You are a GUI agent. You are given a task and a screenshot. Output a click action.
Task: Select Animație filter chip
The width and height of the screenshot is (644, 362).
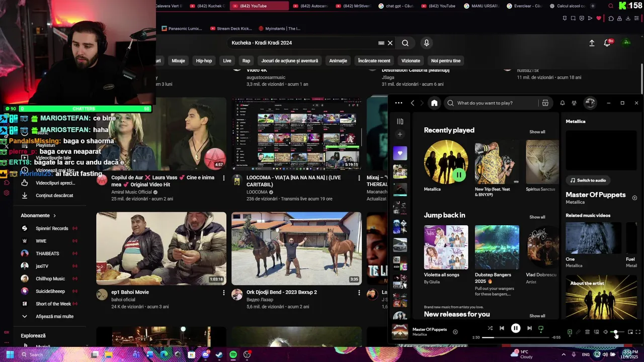tap(338, 61)
